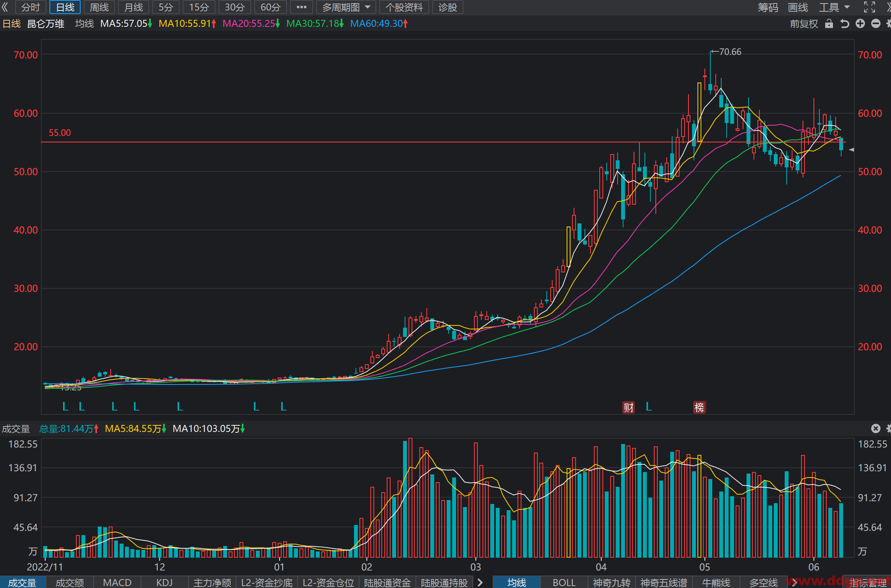The image size is (891, 588).
Task: Toggle 前复权 price adjustment mode
Action: point(803,24)
